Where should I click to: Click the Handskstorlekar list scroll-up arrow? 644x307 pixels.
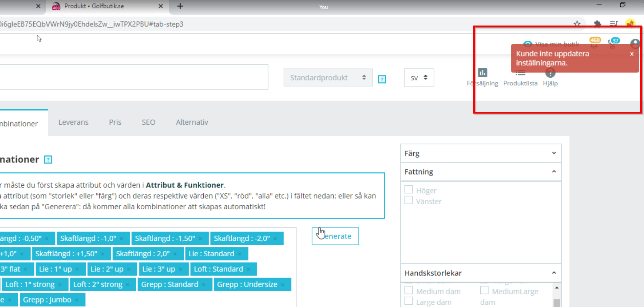click(557, 287)
